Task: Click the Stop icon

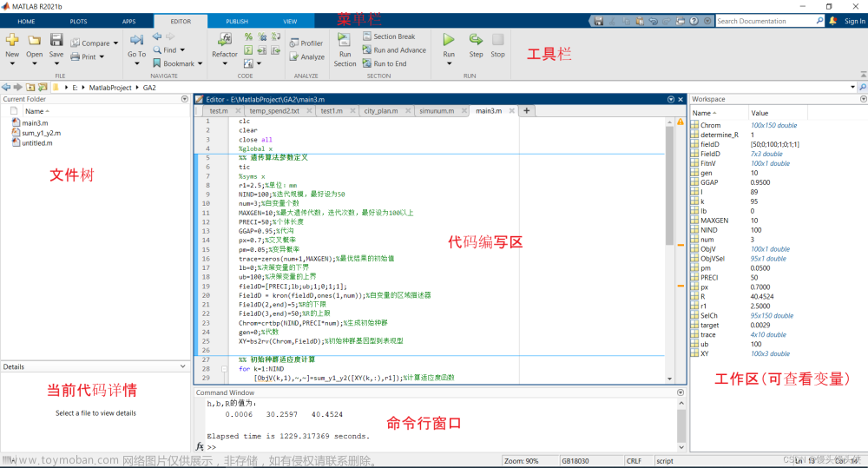Action: click(x=497, y=39)
